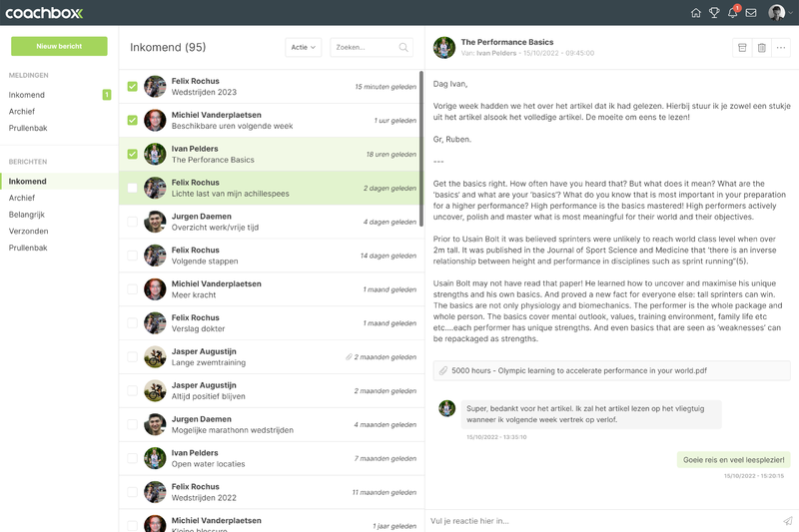Open the Actie dropdown
Viewport: 799px width, 532px height.
click(x=303, y=47)
